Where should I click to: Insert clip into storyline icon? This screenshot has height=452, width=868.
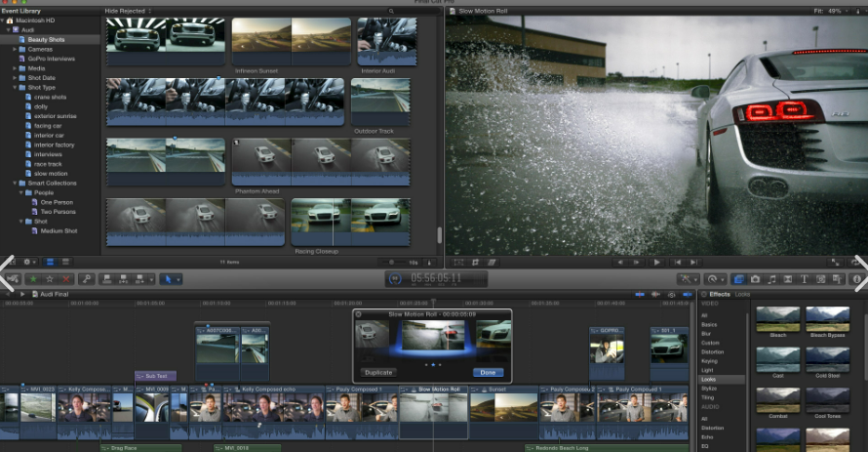[x=123, y=279]
